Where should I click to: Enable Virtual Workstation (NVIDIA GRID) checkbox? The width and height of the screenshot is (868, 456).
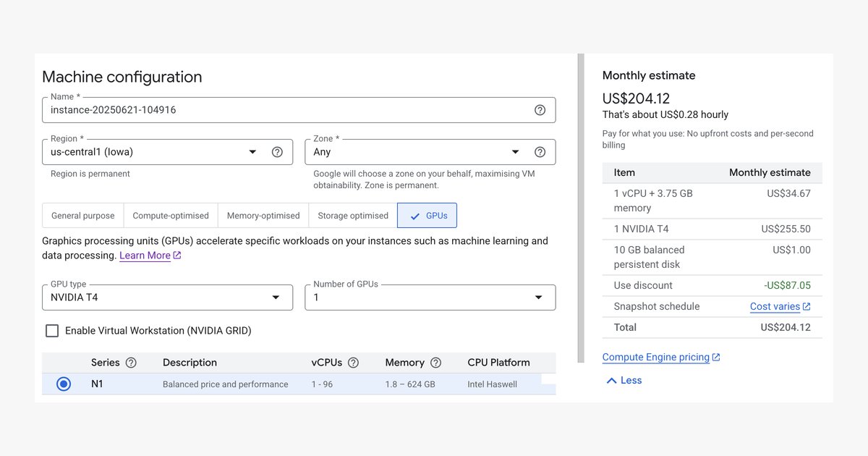(x=52, y=331)
